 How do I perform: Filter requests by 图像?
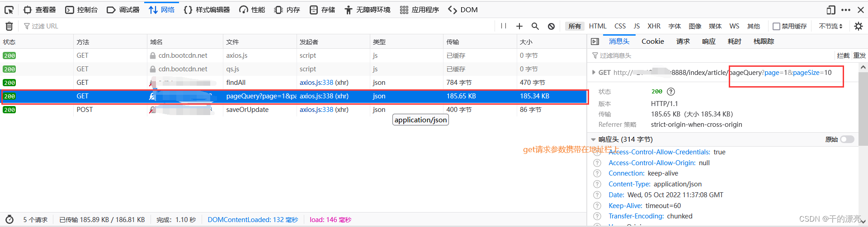pyautogui.click(x=695, y=26)
